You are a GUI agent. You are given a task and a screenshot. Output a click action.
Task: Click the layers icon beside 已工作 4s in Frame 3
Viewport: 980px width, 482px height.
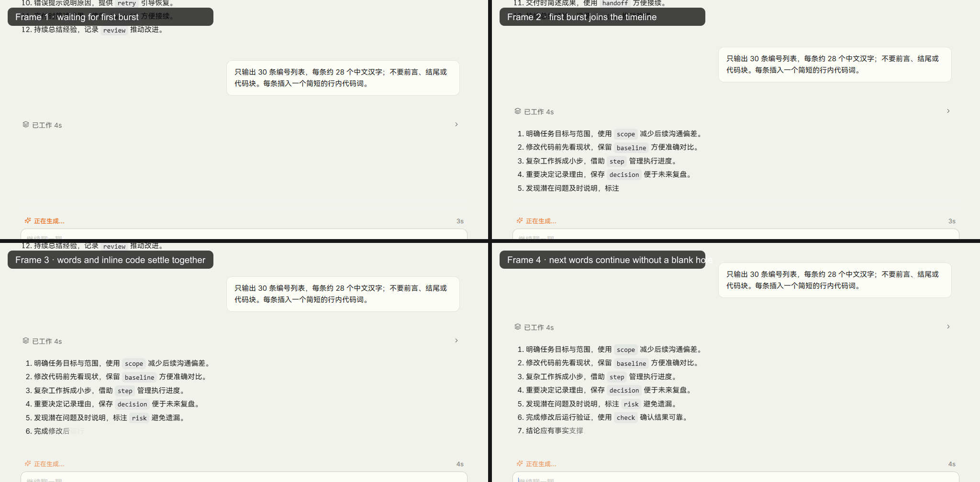coord(26,340)
